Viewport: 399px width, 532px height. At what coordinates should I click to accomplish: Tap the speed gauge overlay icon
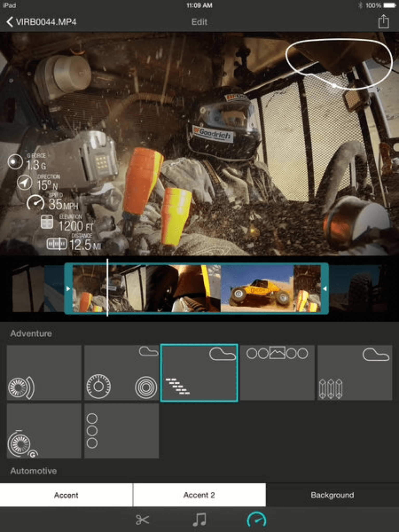coord(35,203)
